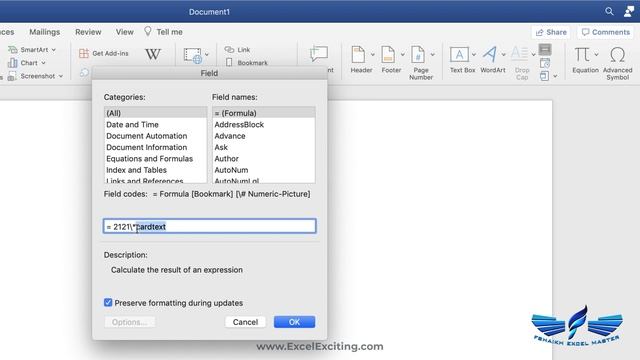Click the user account icon in title bar
Viewport: 640px width, 360px height.
pos(629,11)
